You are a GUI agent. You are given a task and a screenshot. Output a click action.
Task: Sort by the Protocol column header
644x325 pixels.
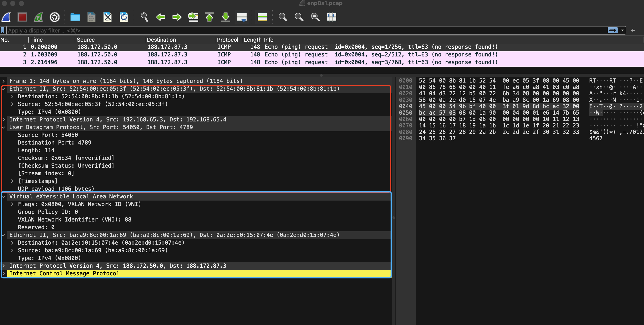tap(228, 40)
